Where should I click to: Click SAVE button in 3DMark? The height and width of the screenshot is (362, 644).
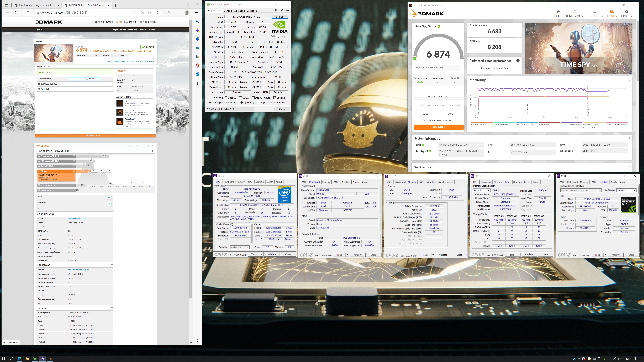(x=450, y=114)
